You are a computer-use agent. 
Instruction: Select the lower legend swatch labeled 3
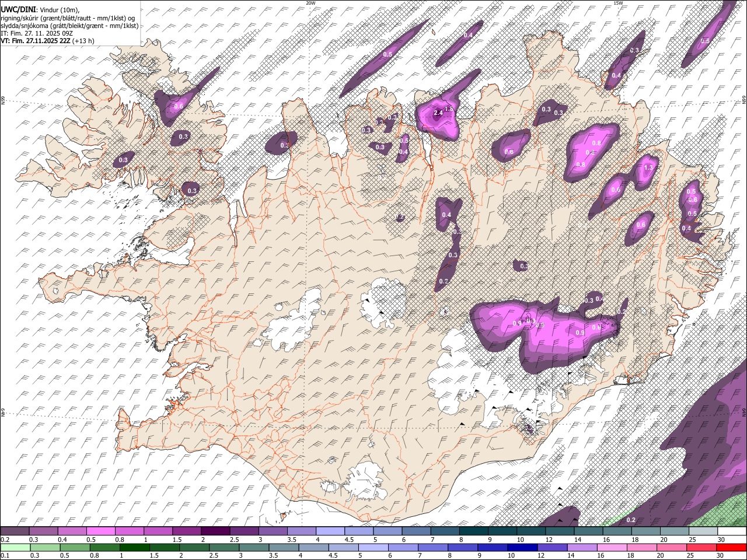[254, 548]
